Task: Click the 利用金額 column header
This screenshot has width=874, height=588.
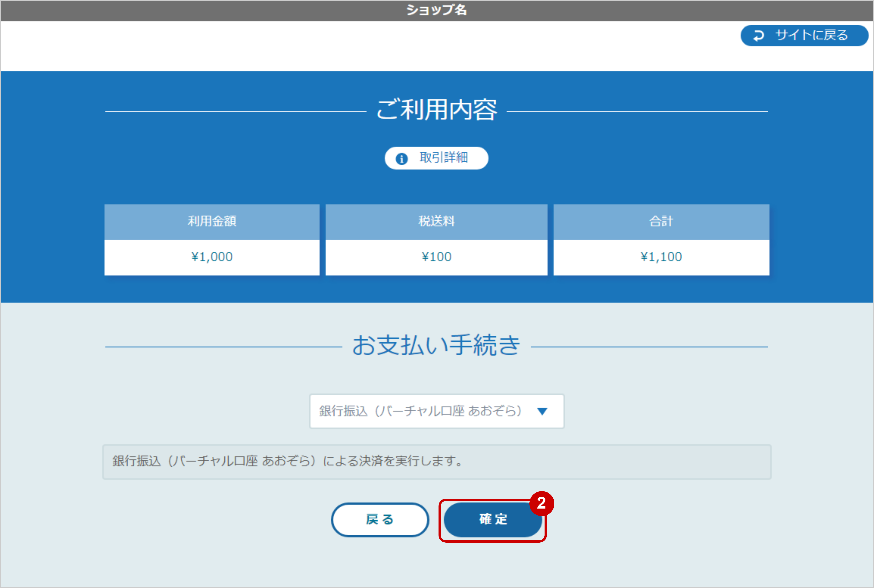Action: (x=212, y=221)
